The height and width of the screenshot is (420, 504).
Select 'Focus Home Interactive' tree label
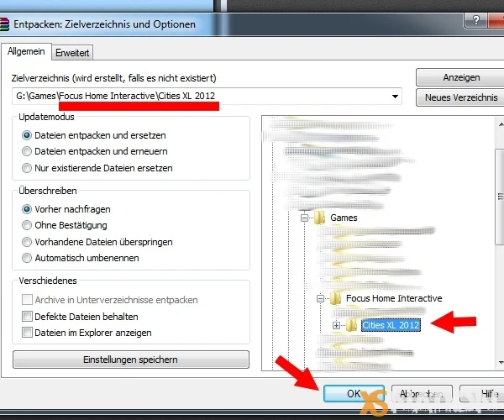coord(394,298)
